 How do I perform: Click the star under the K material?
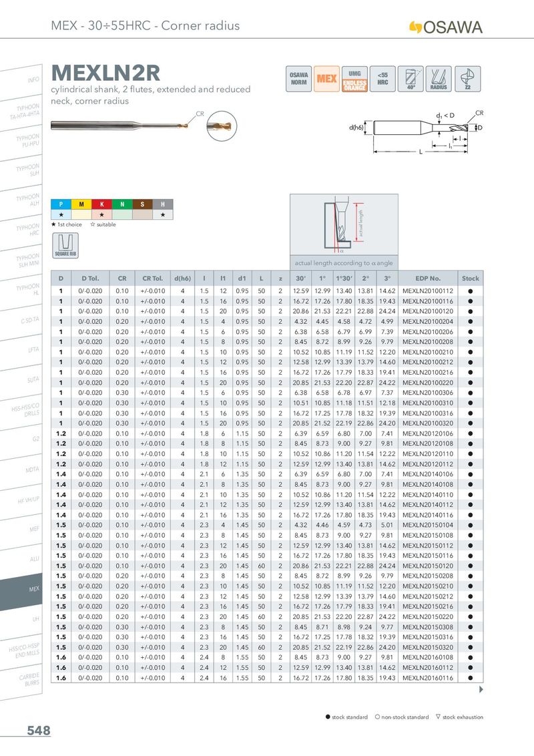[101, 214]
